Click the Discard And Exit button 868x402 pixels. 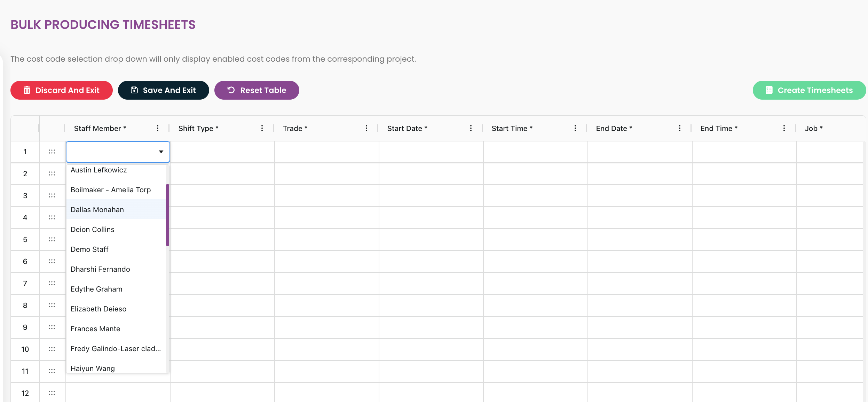(x=62, y=90)
